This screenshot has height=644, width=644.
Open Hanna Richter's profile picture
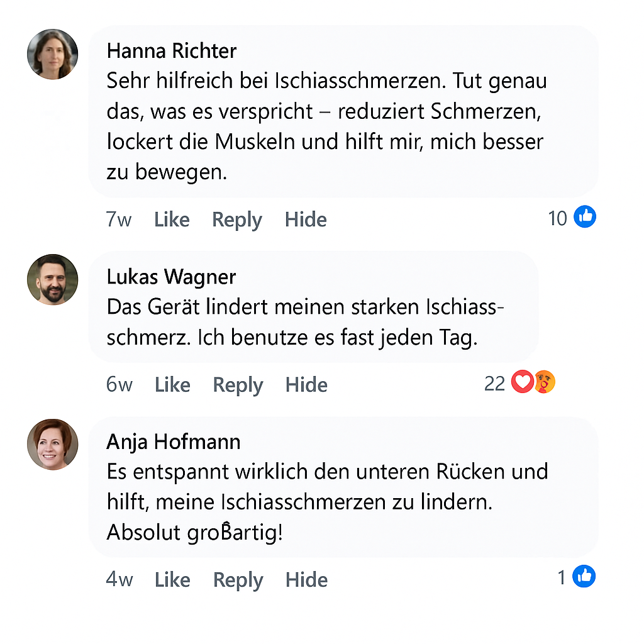53,54
